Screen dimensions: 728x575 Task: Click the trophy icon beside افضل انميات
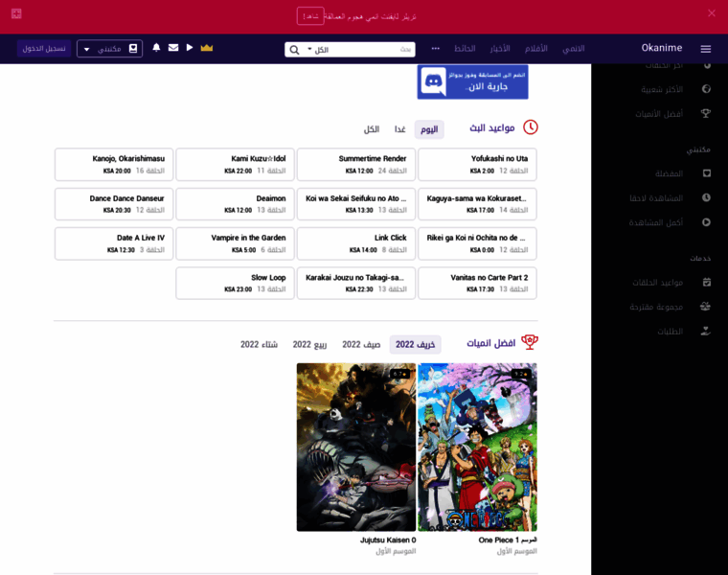(x=530, y=342)
